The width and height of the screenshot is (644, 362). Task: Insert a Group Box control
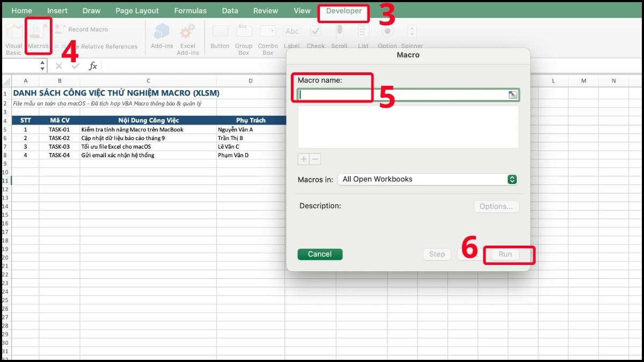click(x=244, y=39)
